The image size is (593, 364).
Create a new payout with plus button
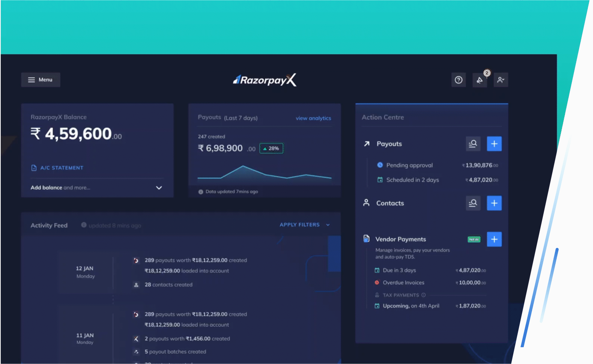(x=494, y=144)
